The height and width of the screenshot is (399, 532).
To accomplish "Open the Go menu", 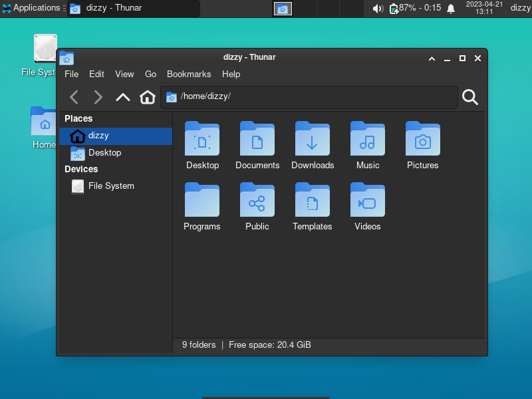I will (x=151, y=74).
